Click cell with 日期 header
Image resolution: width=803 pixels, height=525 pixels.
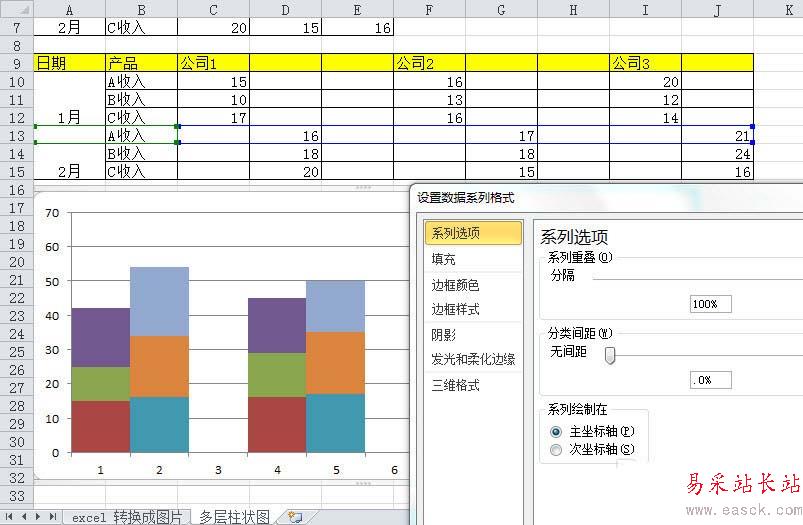69,63
